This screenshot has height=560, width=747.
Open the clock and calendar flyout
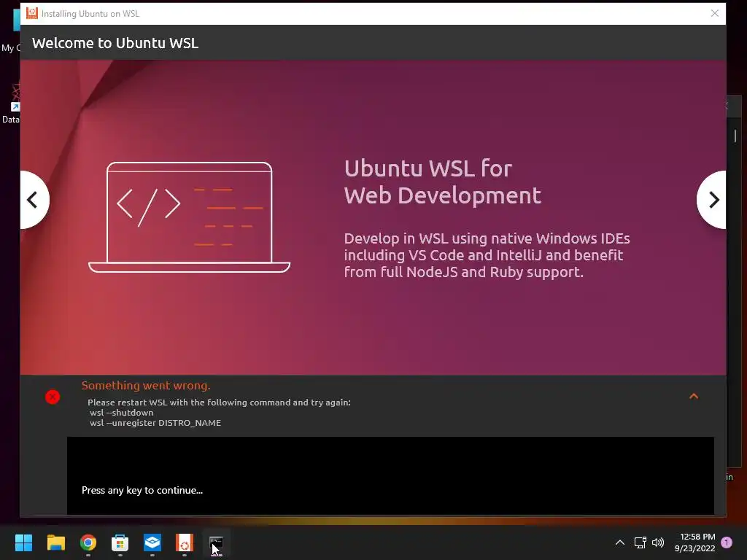[694, 542]
